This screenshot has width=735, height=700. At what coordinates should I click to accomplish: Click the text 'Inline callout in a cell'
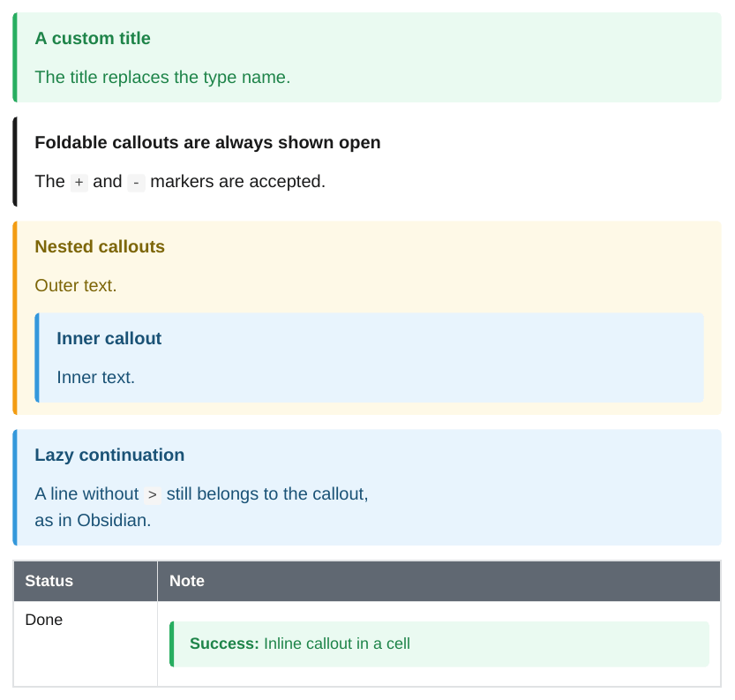pos(337,644)
